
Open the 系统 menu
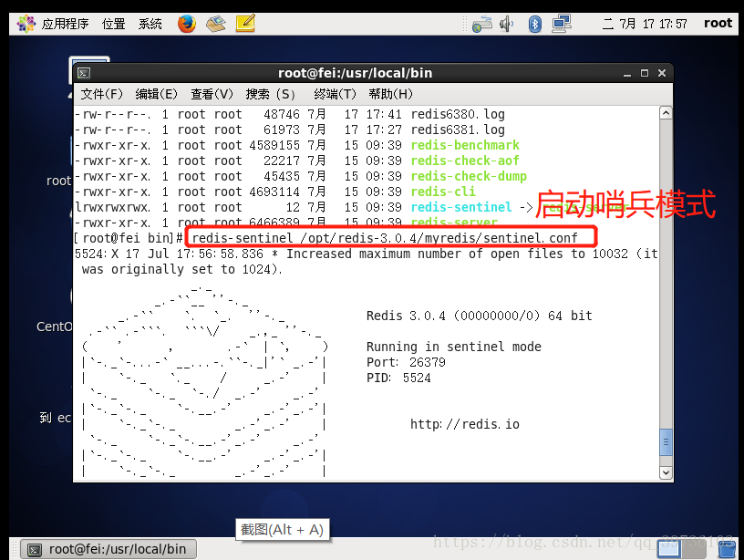pyautogui.click(x=150, y=24)
